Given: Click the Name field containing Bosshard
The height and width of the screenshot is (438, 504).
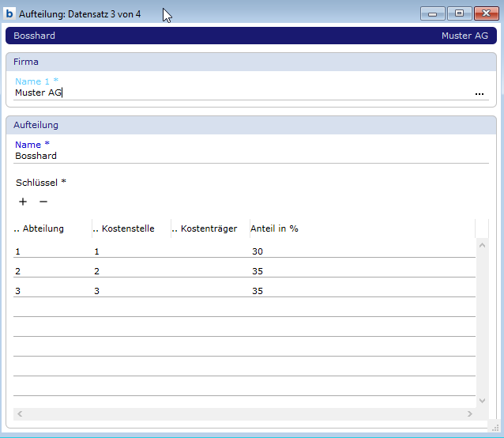Looking at the screenshot, I should point(237,156).
